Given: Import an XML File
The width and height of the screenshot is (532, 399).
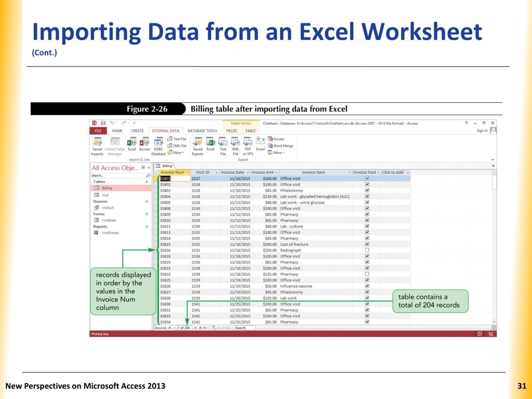Looking at the screenshot, I should [177, 145].
